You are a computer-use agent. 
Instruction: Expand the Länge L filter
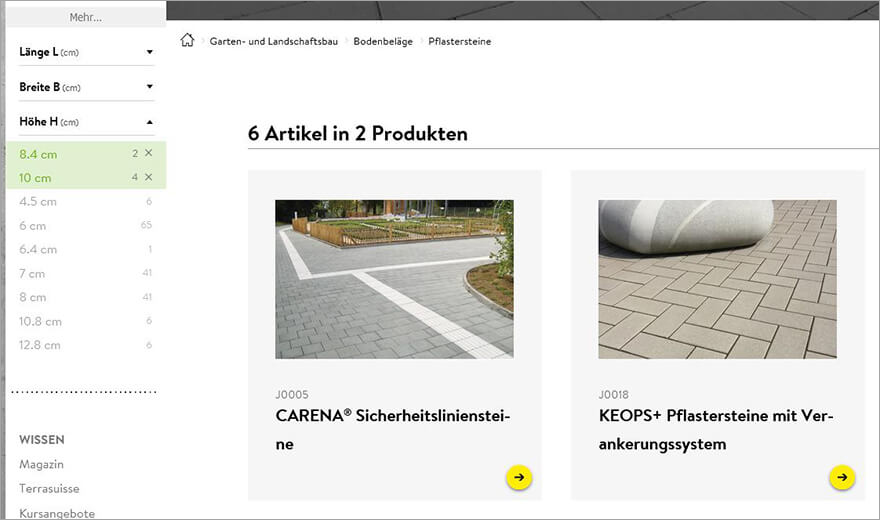pos(86,52)
